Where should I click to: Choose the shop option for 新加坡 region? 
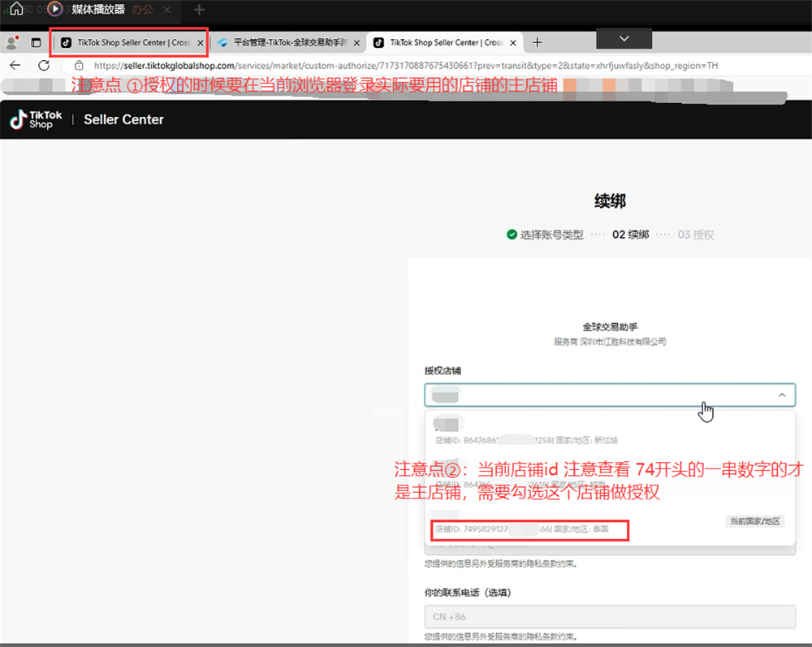point(610,432)
